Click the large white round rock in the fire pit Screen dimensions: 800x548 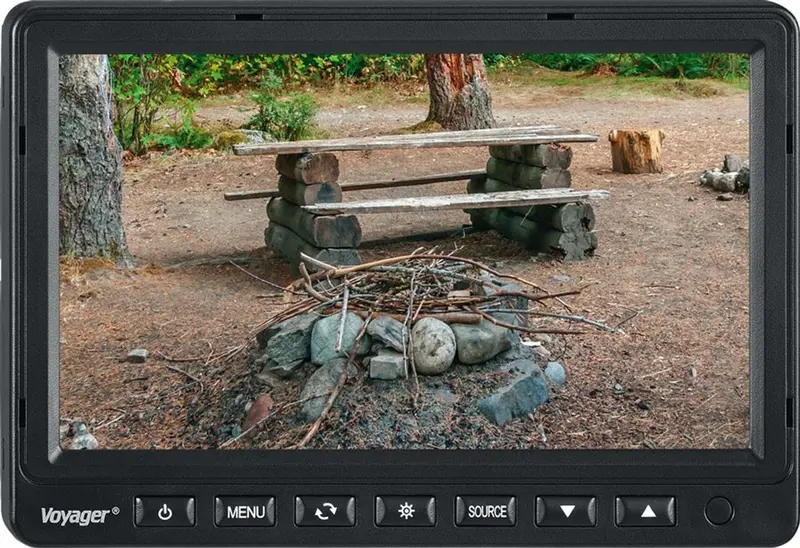coord(433,345)
